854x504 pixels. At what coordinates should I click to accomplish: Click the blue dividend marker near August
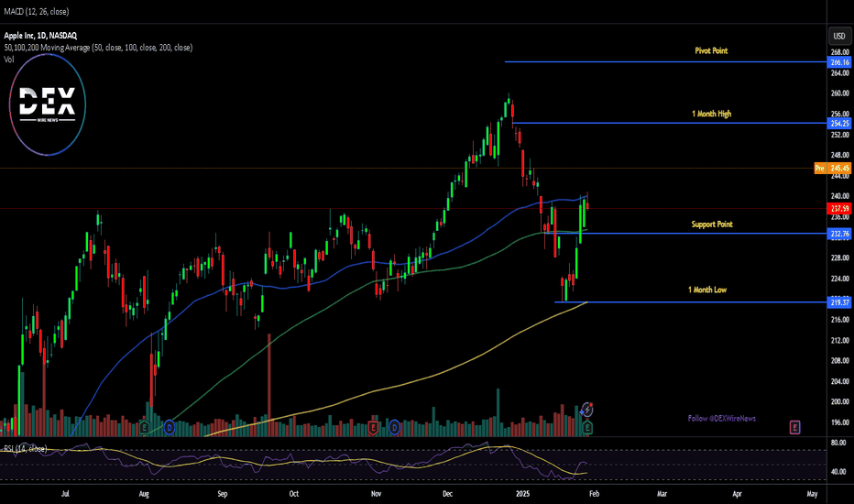tap(170, 428)
